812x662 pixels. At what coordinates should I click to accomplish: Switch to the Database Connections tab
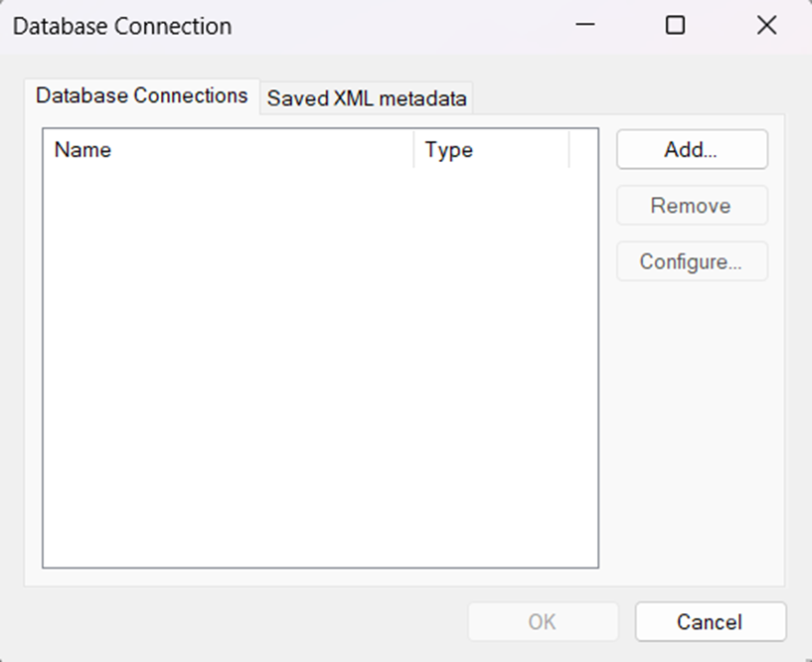[x=141, y=96]
